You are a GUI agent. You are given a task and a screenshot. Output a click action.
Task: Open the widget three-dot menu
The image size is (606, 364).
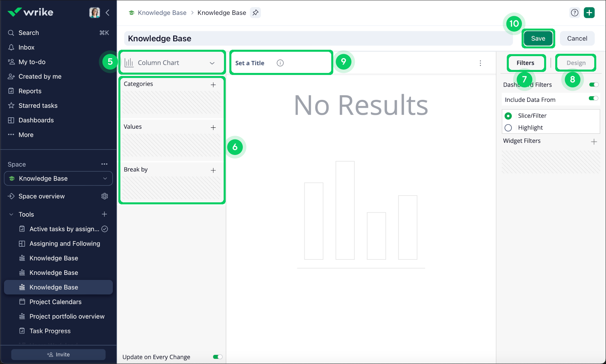tap(481, 63)
